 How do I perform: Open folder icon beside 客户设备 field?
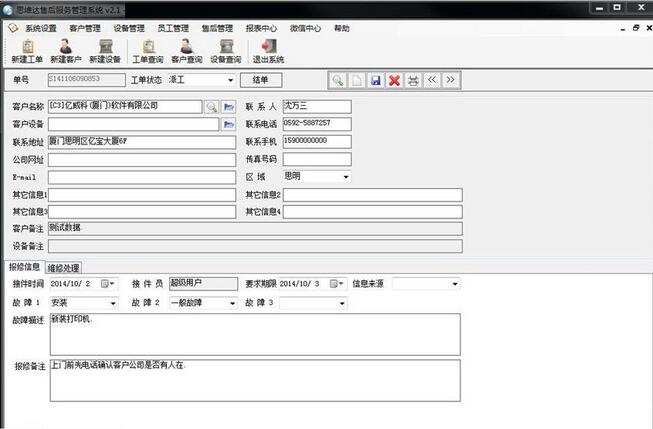click(229, 124)
